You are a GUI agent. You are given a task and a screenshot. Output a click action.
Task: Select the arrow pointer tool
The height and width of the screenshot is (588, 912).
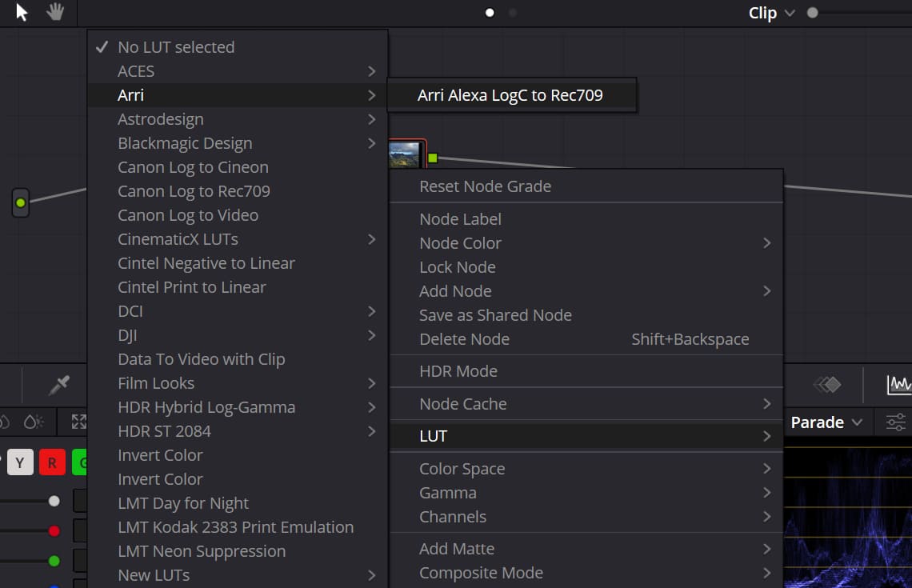point(20,12)
